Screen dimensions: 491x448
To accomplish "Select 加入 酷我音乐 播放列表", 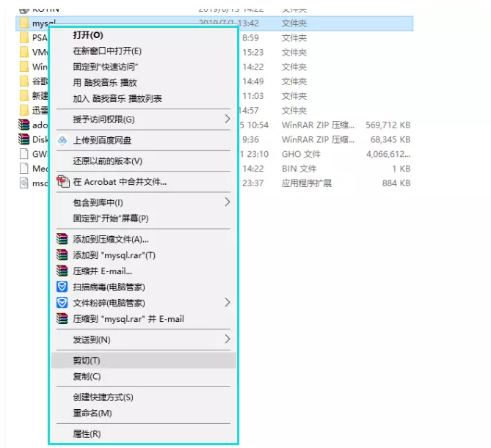I will [117, 99].
